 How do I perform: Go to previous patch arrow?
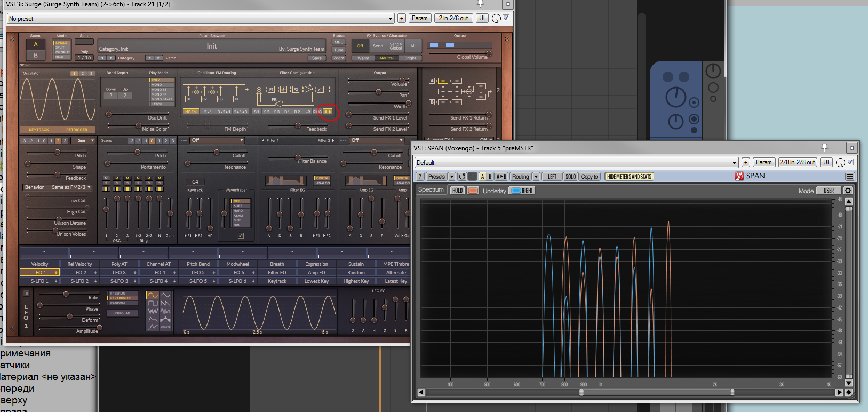(149, 58)
